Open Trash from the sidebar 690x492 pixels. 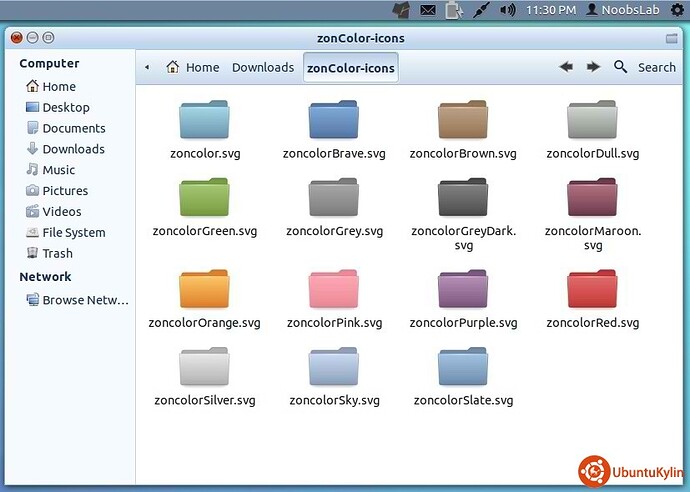[x=57, y=253]
